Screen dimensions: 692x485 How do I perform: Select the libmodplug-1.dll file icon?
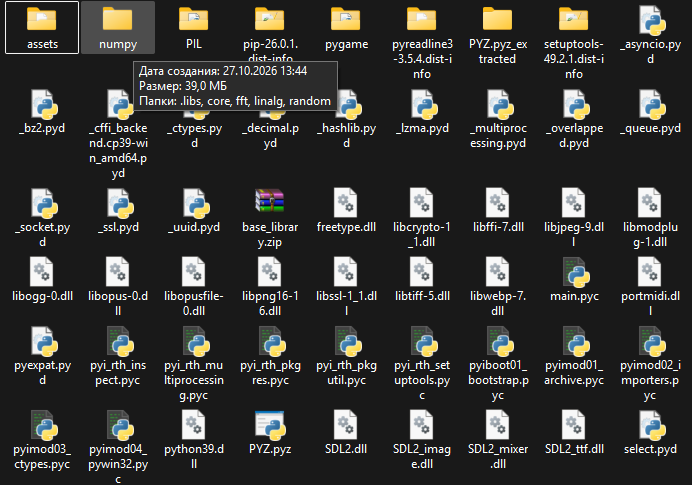tap(649, 203)
